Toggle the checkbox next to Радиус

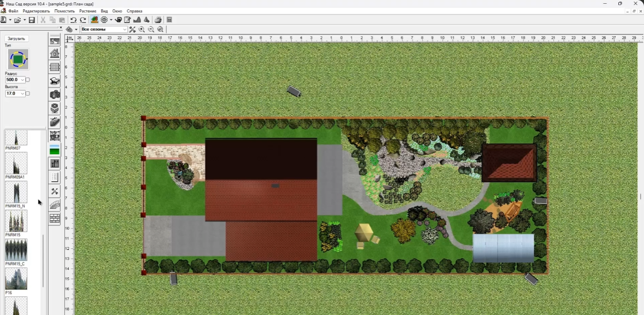(x=28, y=80)
